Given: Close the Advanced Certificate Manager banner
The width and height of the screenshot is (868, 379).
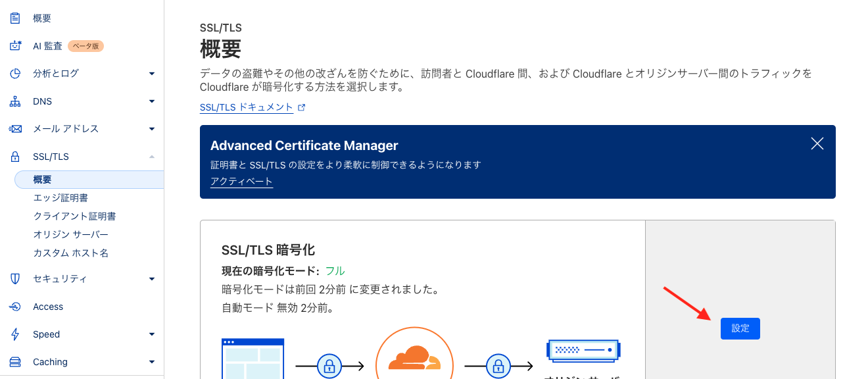Looking at the screenshot, I should pos(817,143).
